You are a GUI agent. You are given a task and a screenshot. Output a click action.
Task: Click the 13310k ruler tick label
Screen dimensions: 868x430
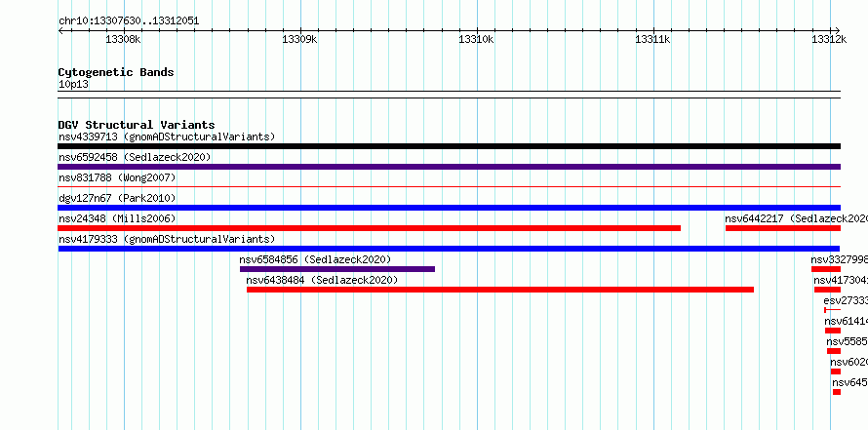pos(476,39)
